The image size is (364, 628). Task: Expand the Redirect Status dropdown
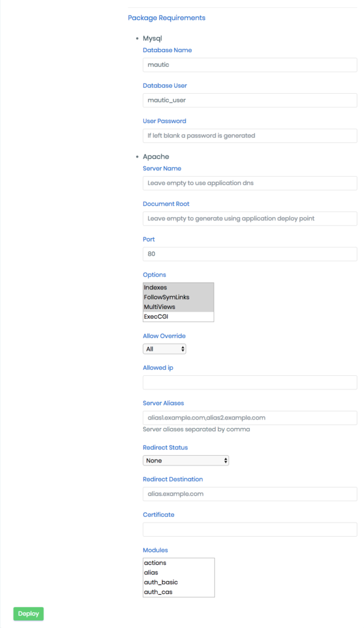click(186, 461)
